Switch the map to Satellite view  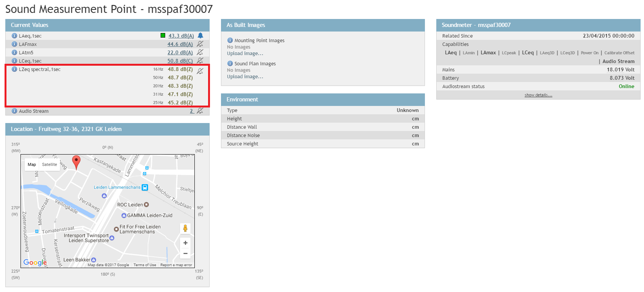(49, 164)
